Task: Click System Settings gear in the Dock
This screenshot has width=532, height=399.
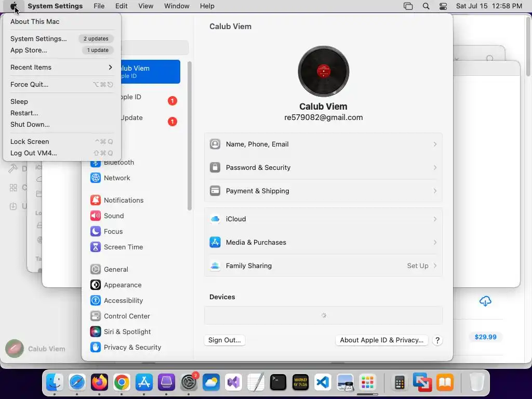Action: [189, 382]
